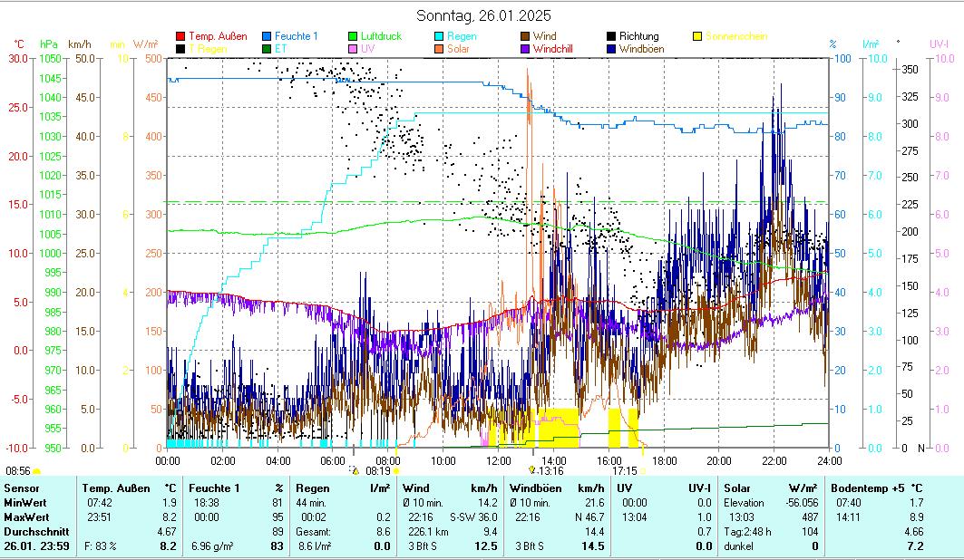Select the green Luftdruck legend marker
964x560 pixels.
pyautogui.click(x=355, y=36)
